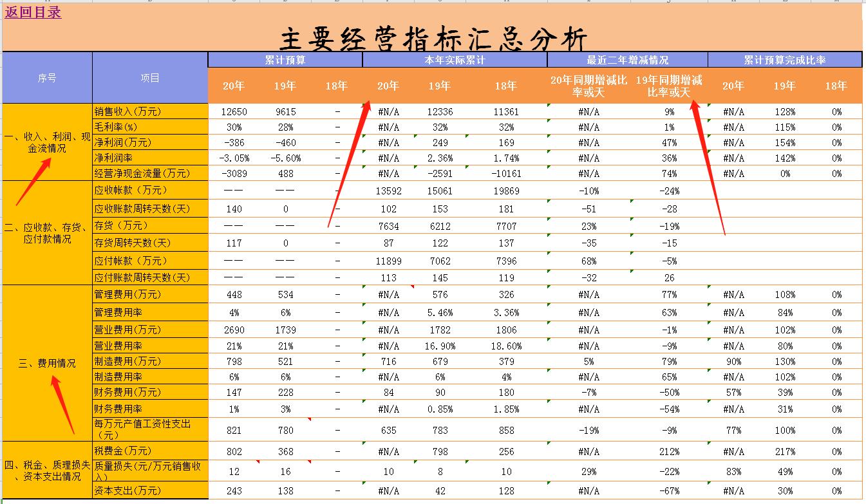Select the 存货周转天数(天) row label
Viewport: 866px width, 504px height.
coord(149,243)
